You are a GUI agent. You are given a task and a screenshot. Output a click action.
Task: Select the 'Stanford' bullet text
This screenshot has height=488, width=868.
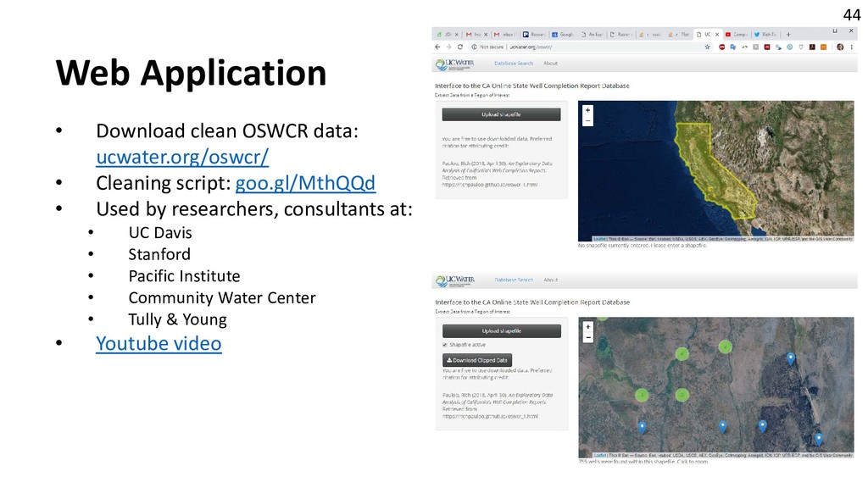159,254
